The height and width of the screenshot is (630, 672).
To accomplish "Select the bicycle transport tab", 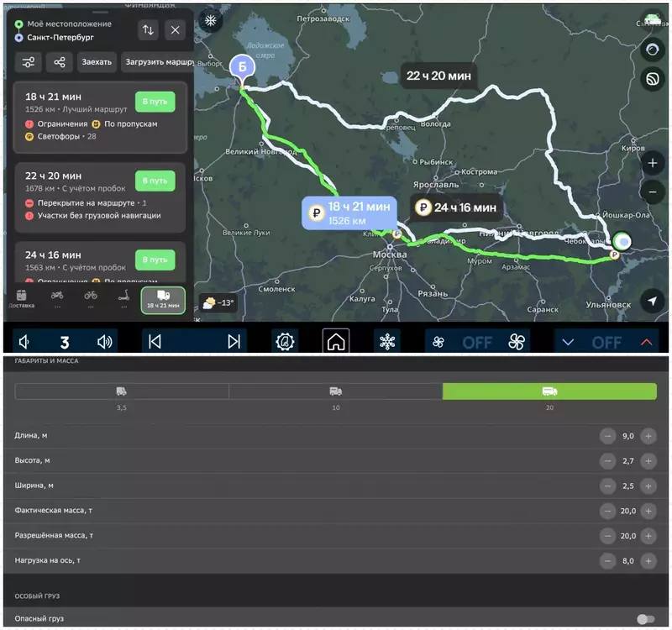I will [x=91, y=299].
